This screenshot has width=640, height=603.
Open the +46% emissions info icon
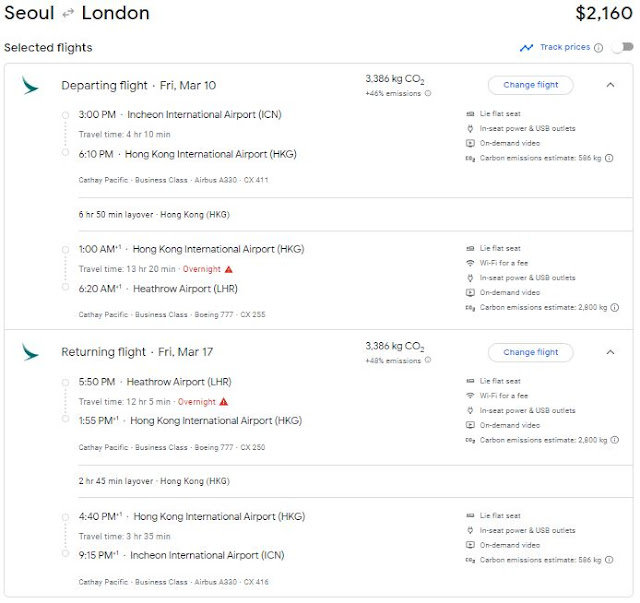coord(428,93)
